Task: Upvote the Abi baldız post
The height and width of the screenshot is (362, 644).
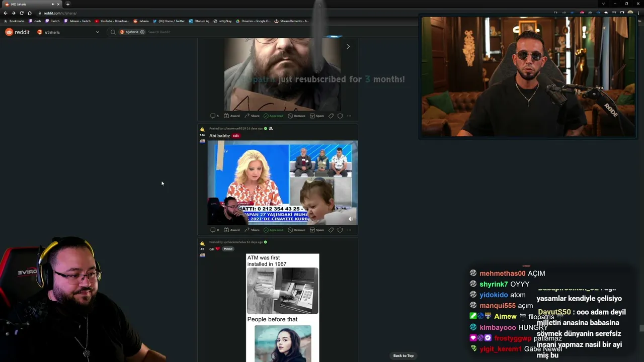Action: 202,129
